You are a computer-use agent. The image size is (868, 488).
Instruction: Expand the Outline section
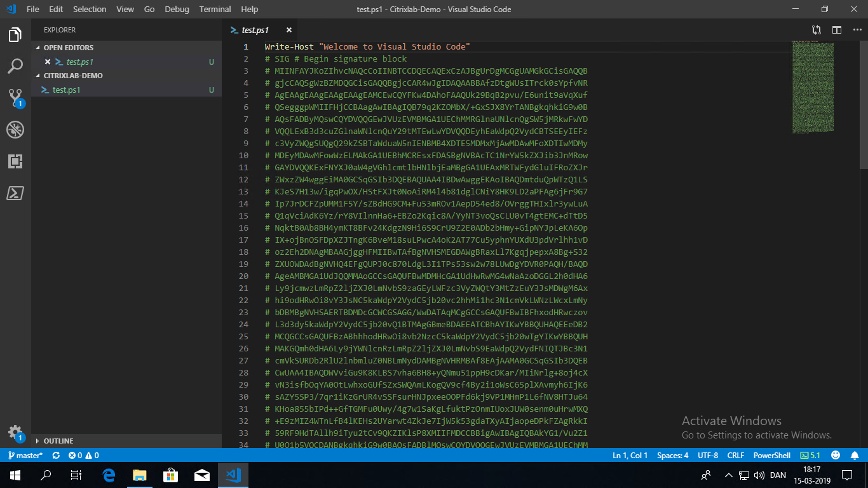126,440
